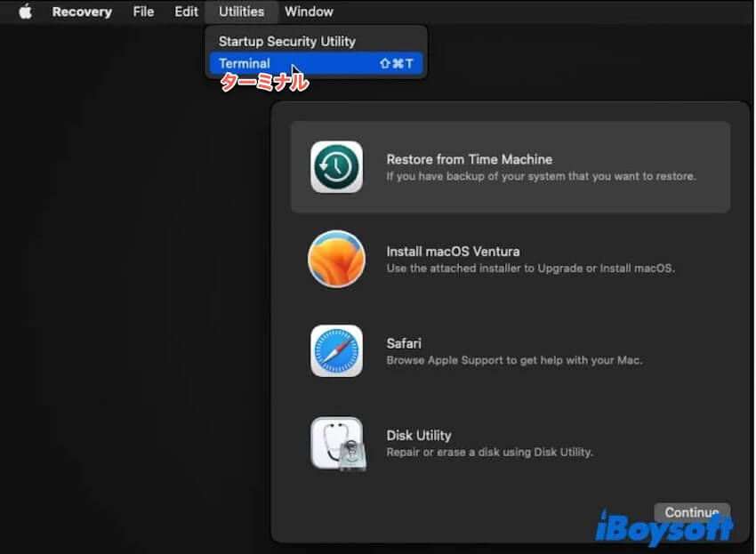Screen dimensions: 756x554
Task: Click the Disk Utility stethoscope icon
Action: [336, 443]
